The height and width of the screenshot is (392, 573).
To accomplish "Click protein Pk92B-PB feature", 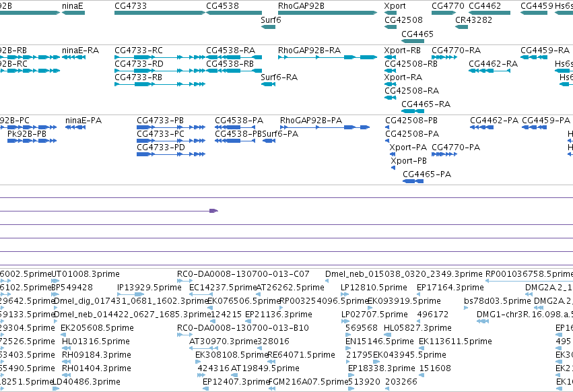I will tap(32, 141).
